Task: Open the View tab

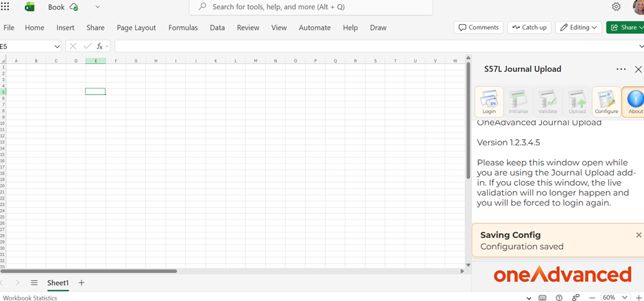Action: click(x=279, y=27)
